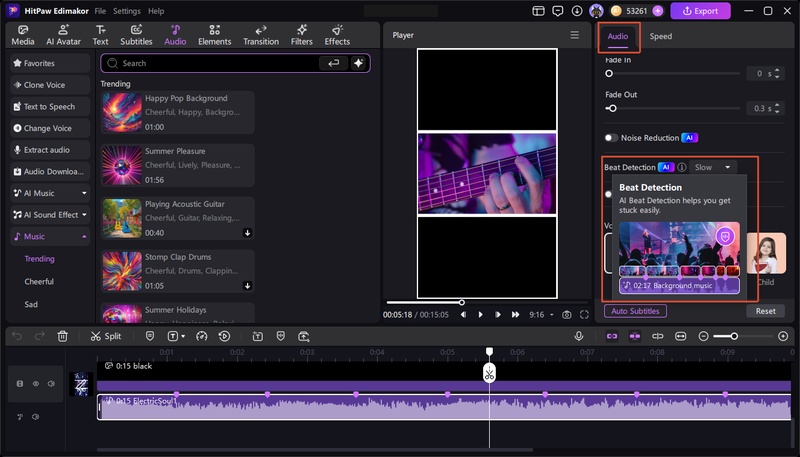Open the speed gauge tool
The image size is (800, 457).
pyautogui.click(x=202, y=336)
